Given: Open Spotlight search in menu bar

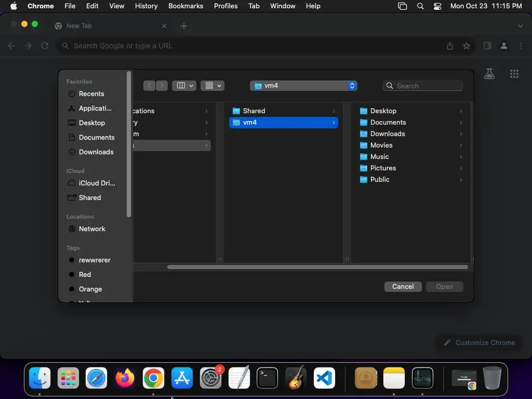Looking at the screenshot, I should coord(420,6).
